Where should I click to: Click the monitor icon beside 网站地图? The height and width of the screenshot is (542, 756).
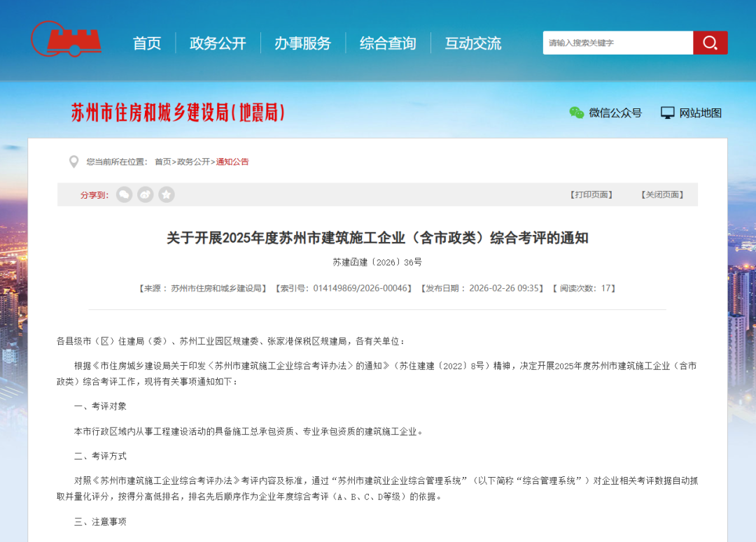coord(668,112)
